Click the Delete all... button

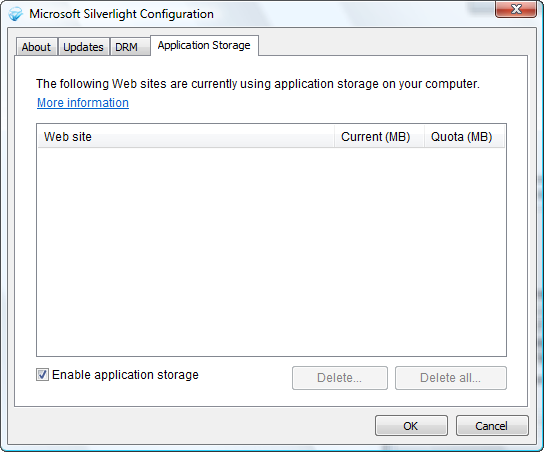tap(451, 378)
